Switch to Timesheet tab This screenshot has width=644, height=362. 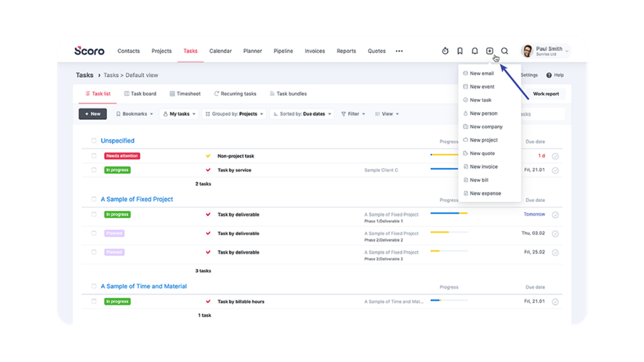(x=185, y=94)
